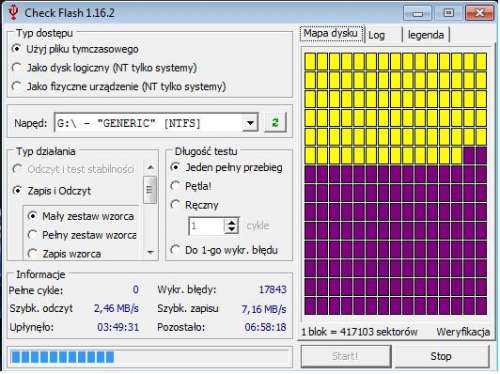Viewport: 500px width, 374px height.
Task: Click the scrollbar thumb in Typ działania
Action: click(150, 190)
